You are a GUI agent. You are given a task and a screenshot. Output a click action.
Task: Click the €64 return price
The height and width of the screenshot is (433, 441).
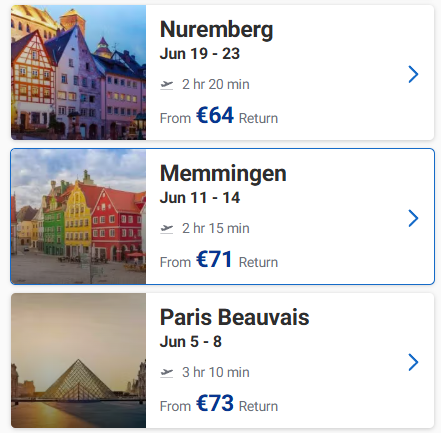point(215,115)
